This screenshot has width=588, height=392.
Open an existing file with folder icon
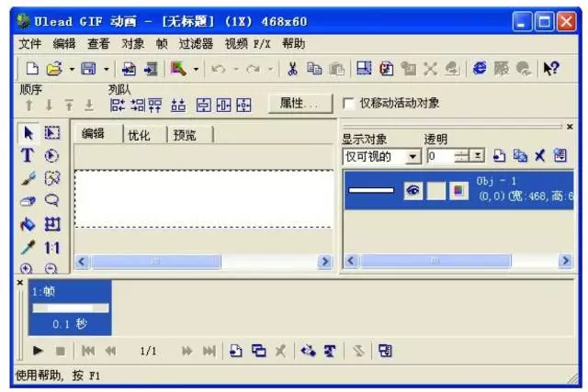click(x=54, y=69)
